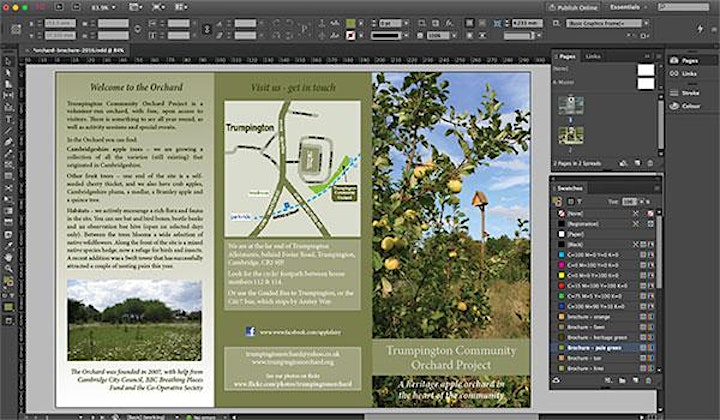The height and width of the screenshot is (420, 720).
Task: Toggle constrain proportions for width and height
Action: (137, 29)
